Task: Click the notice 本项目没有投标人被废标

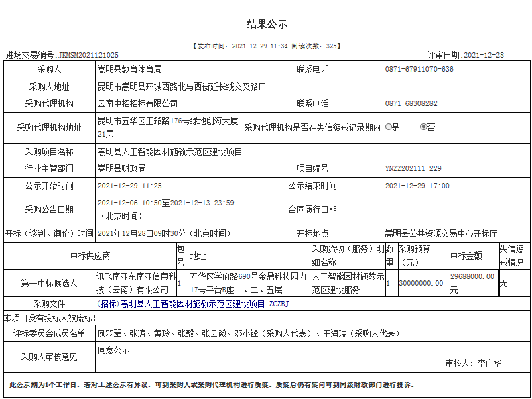Action: click(50, 318)
